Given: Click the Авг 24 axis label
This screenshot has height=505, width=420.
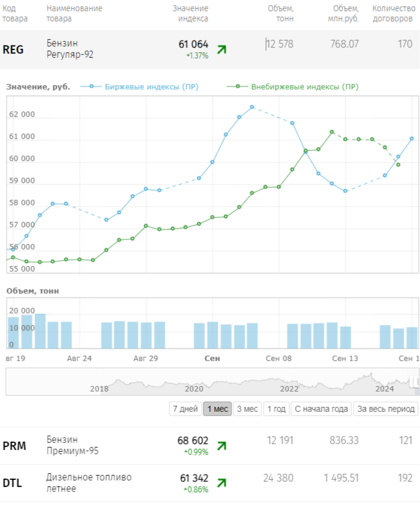Looking at the screenshot, I should (x=79, y=359).
